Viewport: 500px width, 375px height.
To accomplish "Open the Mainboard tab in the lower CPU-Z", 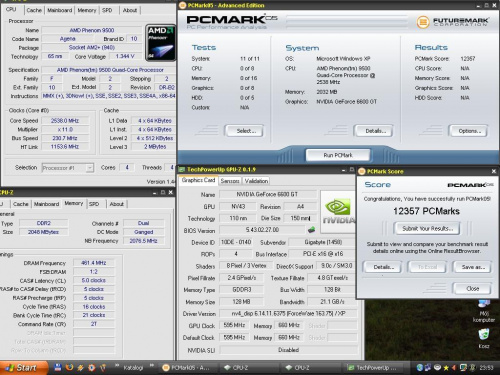I will 46,204.
